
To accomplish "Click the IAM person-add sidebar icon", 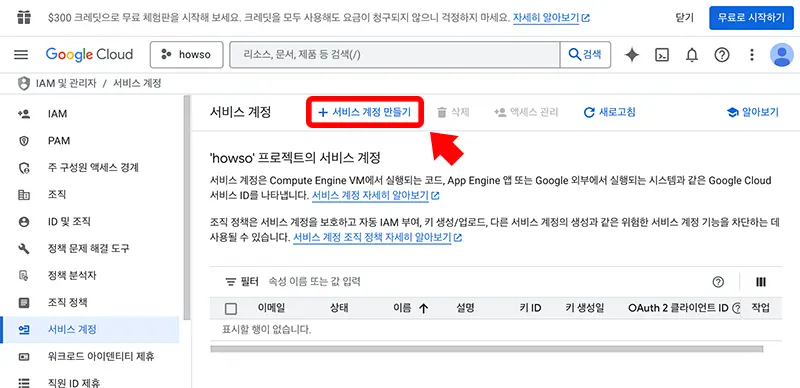I will click(x=23, y=114).
